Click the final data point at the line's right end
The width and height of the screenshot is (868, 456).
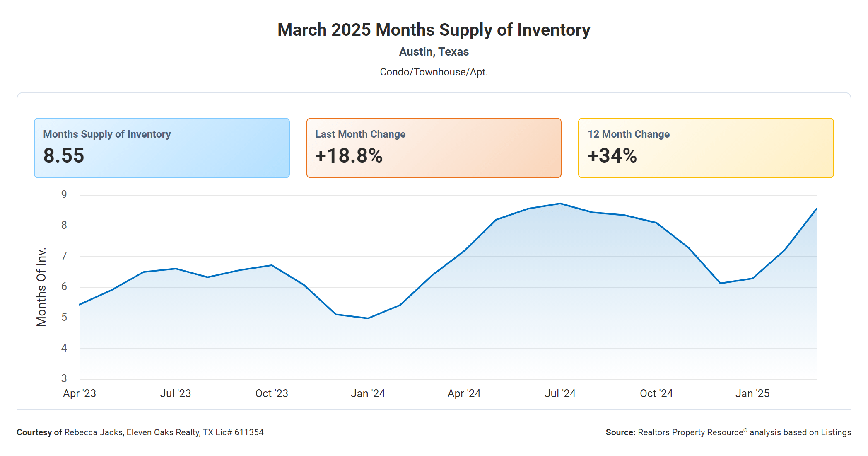point(816,209)
